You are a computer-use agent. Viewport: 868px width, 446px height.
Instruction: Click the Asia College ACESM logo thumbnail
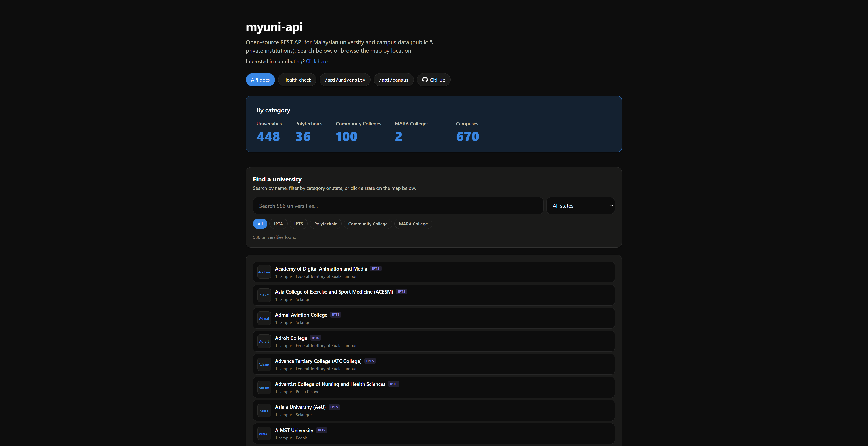(x=264, y=295)
